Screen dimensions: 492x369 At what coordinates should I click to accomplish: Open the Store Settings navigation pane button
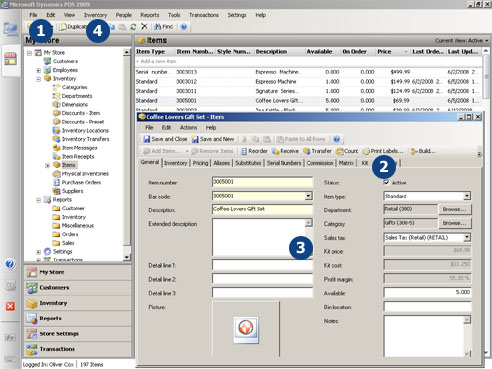tap(78, 334)
